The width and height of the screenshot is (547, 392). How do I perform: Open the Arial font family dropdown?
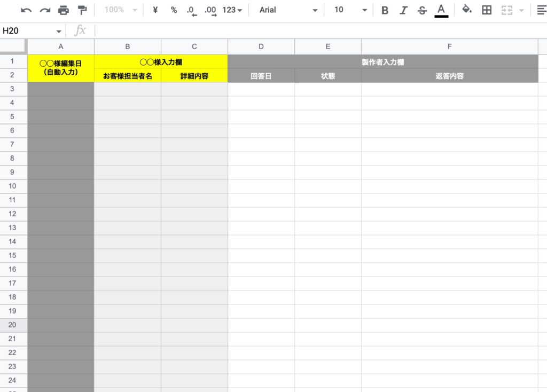tap(288, 10)
